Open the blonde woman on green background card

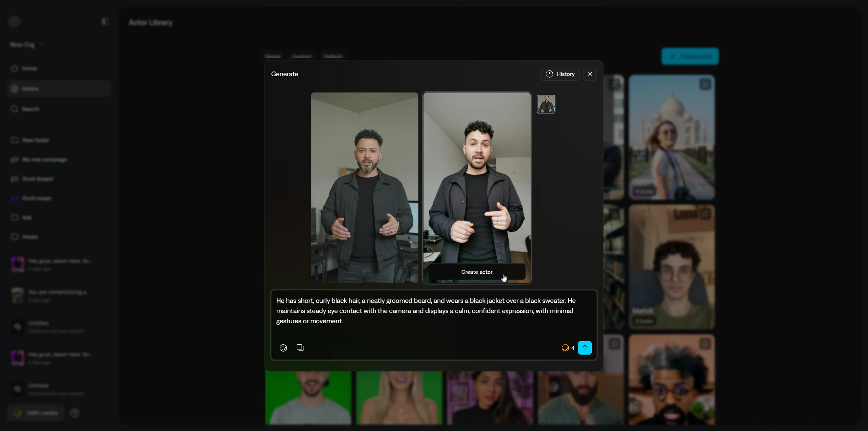coord(399,397)
